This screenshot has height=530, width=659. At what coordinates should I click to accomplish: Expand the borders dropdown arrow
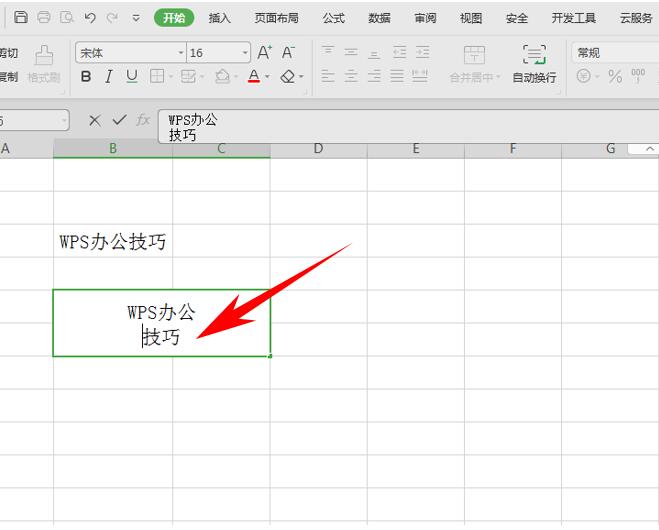(171, 77)
